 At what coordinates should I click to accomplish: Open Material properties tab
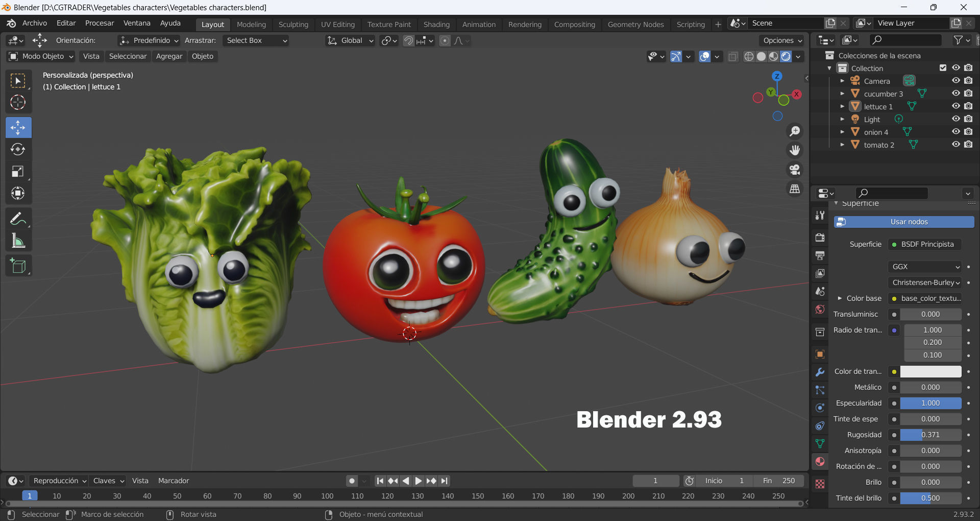tap(820, 461)
